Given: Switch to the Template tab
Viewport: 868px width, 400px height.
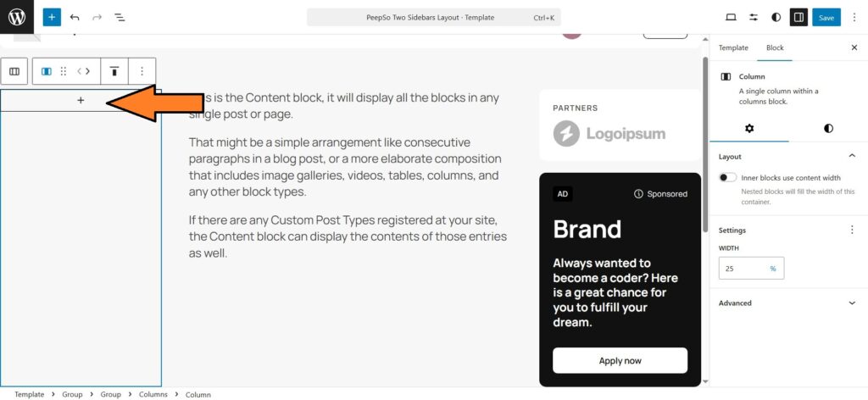Looking at the screenshot, I should tap(733, 48).
